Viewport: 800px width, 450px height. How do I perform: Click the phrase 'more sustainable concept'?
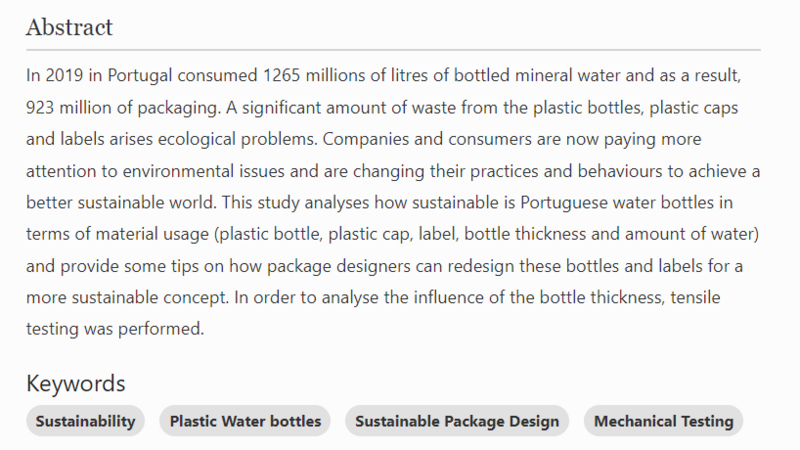point(127,297)
